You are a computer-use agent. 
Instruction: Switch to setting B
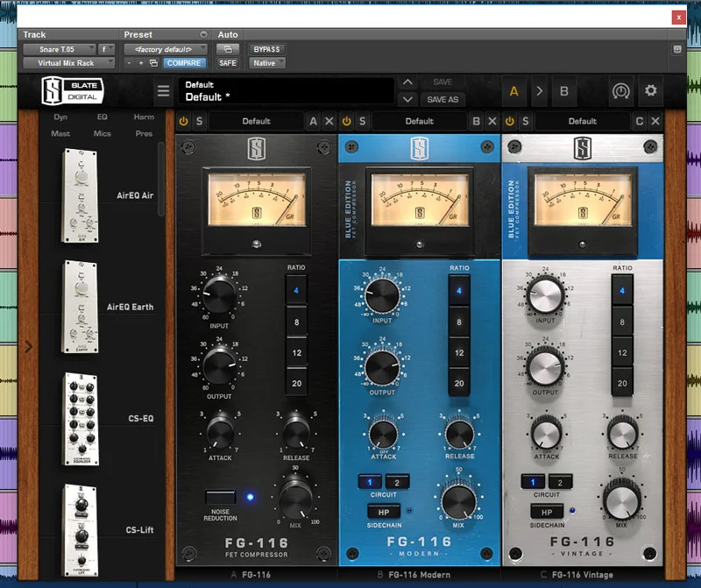(564, 91)
